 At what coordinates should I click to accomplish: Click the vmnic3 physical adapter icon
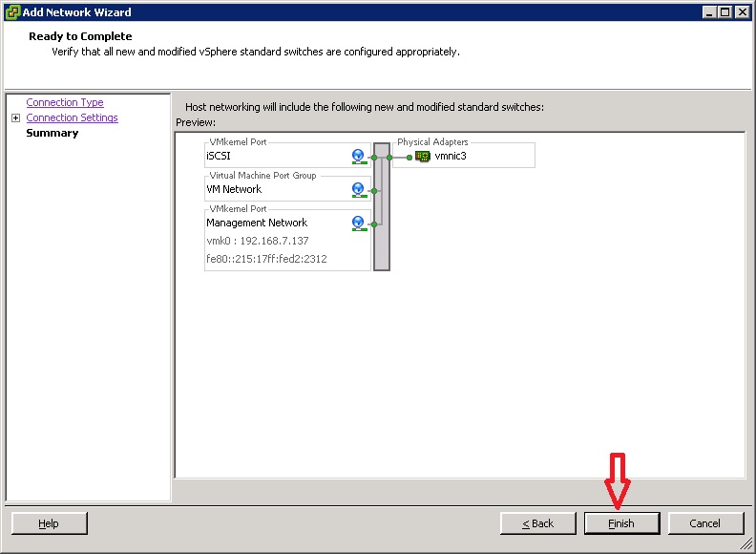[x=422, y=156]
